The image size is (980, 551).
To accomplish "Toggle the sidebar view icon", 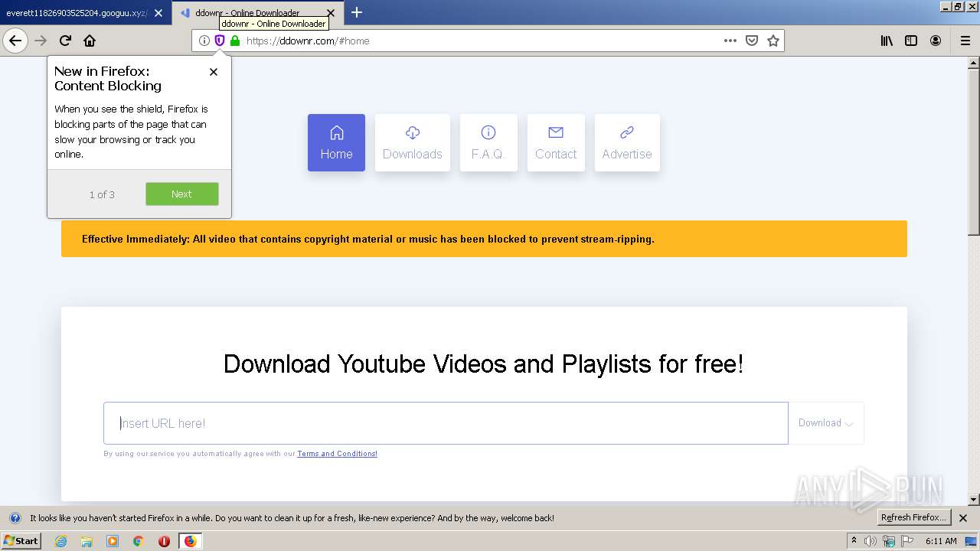I will click(911, 41).
